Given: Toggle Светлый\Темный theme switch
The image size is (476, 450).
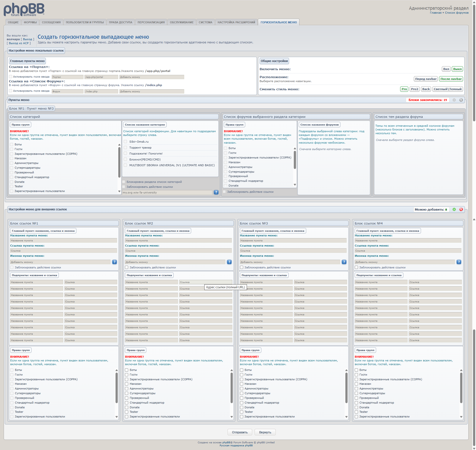Looking at the screenshot, I should pos(447,89).
